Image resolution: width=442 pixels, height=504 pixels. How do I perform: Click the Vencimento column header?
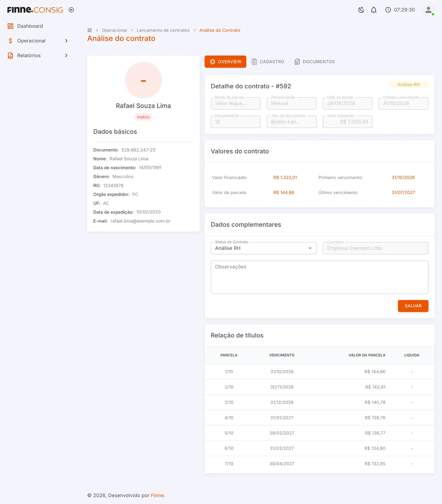[x=282, y=355]
